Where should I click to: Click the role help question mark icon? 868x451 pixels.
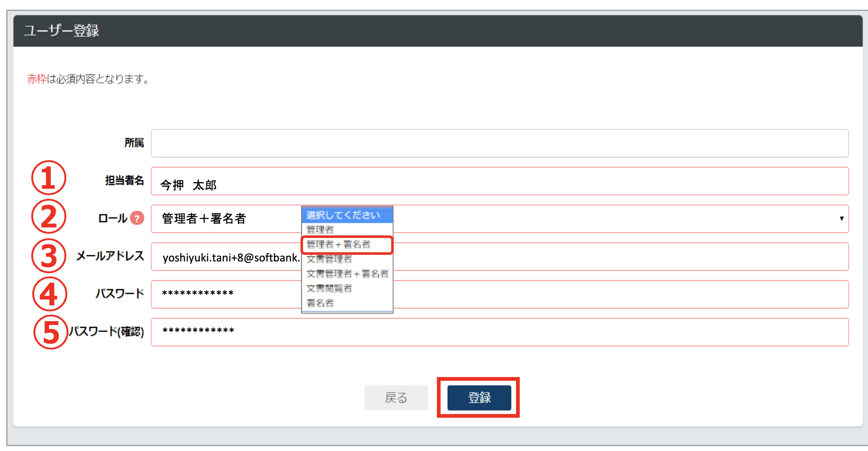137,218
